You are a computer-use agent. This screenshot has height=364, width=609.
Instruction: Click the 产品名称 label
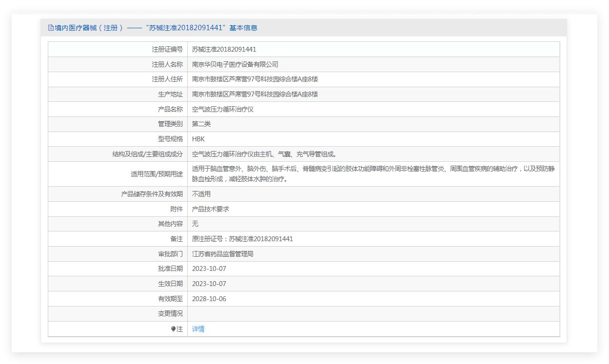tap(171, 109)
